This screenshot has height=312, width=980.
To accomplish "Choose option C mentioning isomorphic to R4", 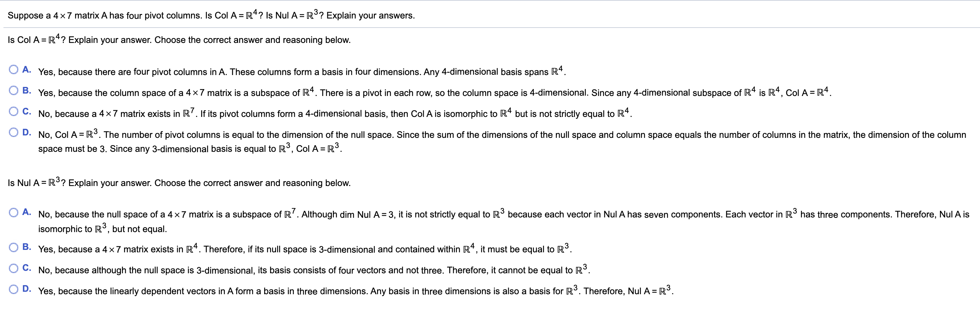I will point(14,111).
